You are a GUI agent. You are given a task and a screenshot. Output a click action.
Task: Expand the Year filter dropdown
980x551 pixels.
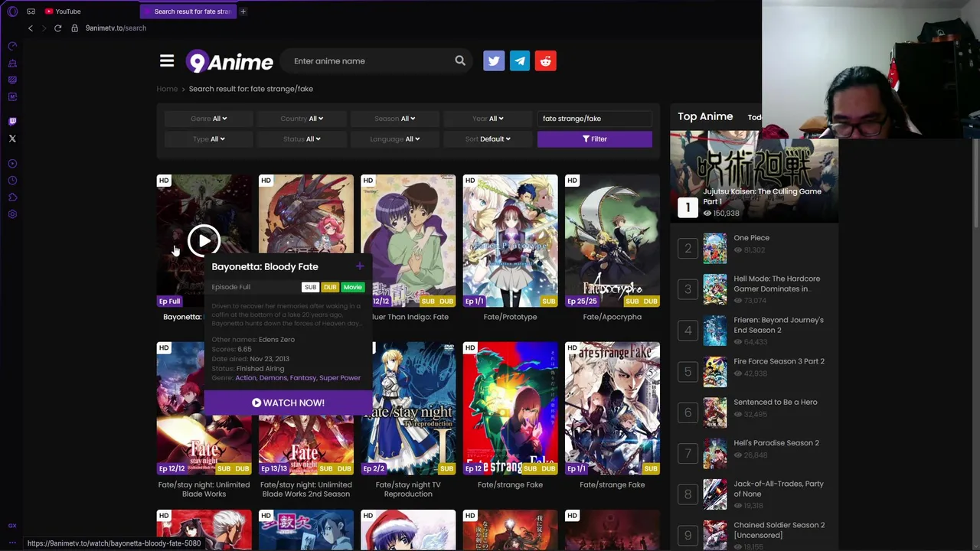pos(488,119)
